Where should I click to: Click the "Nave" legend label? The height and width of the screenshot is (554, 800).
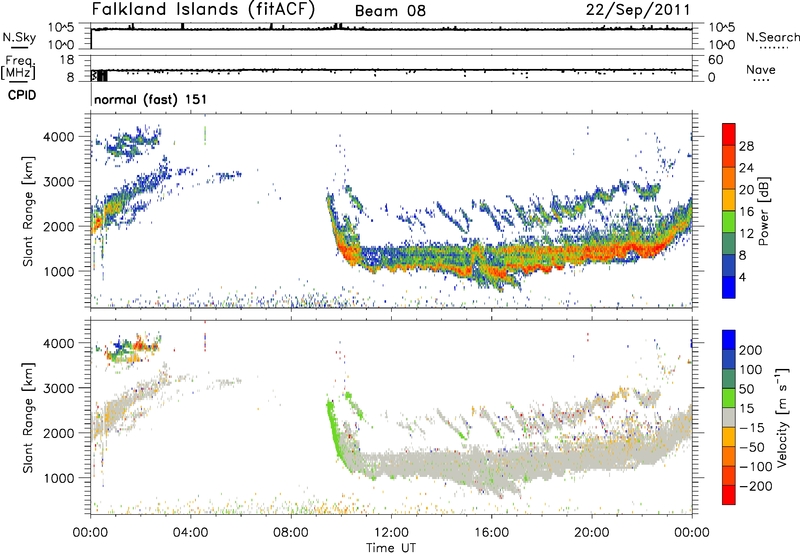coord(761,69)
